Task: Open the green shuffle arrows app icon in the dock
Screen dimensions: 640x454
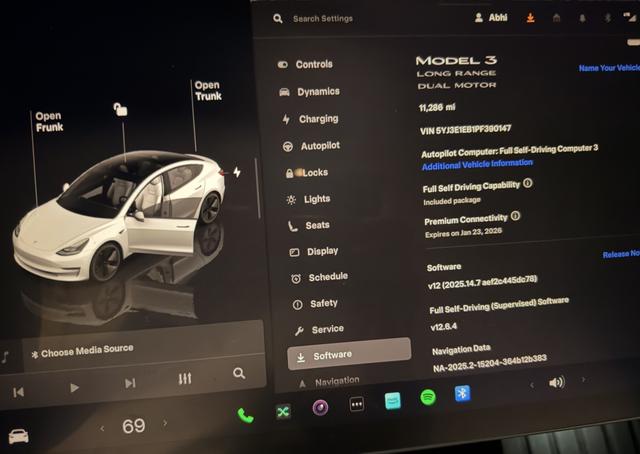Action: tap(283, 412)
